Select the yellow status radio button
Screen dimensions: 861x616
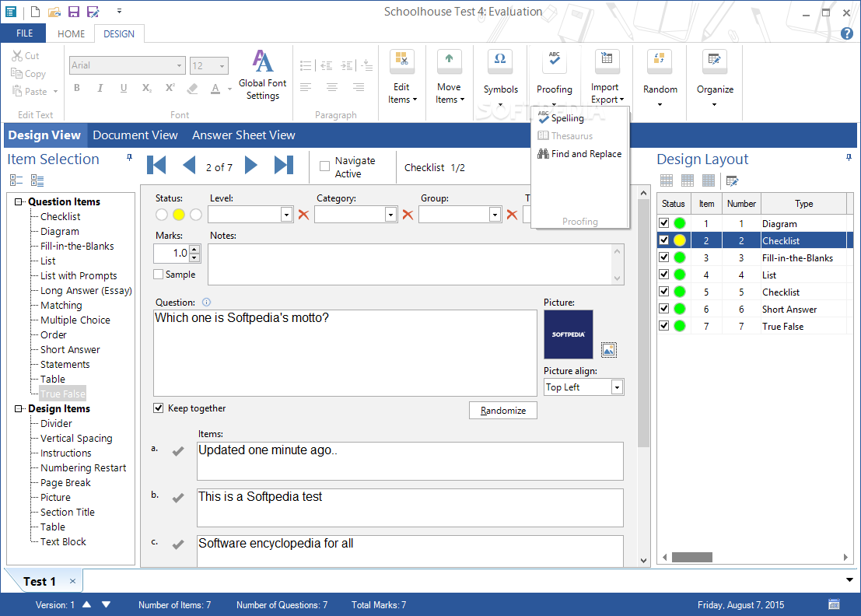[178, 215]
